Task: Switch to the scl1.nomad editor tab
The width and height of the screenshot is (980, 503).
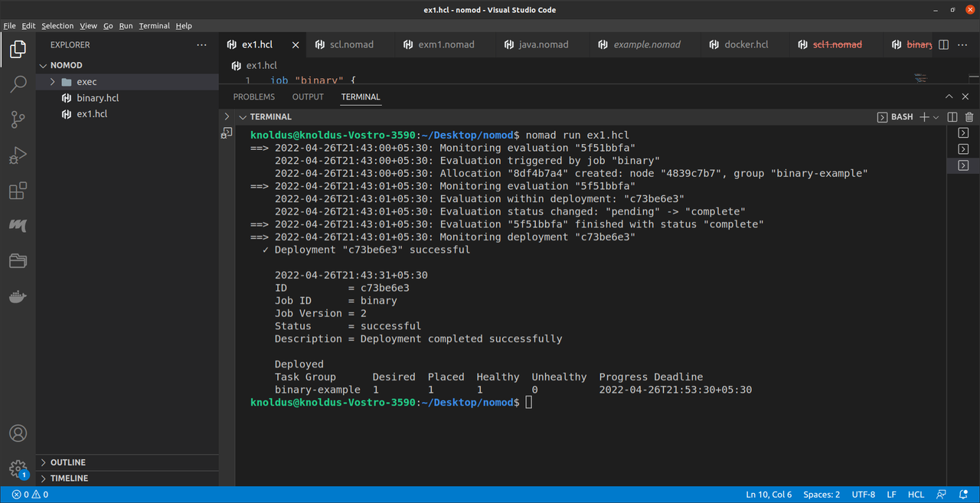Action: point(837,44)
